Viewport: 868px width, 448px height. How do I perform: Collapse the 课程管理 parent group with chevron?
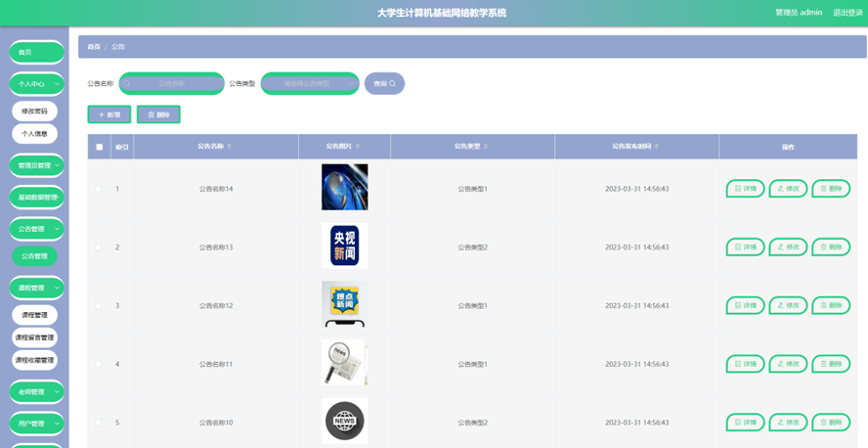36,288
